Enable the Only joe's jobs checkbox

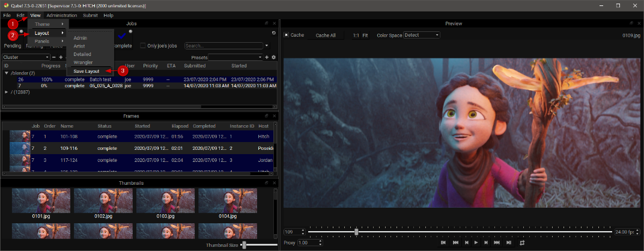click(x=143, y=46)
